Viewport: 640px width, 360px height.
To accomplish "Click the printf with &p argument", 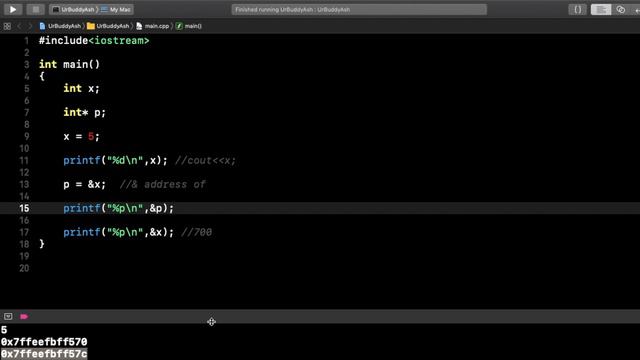I will coord(118,208).
